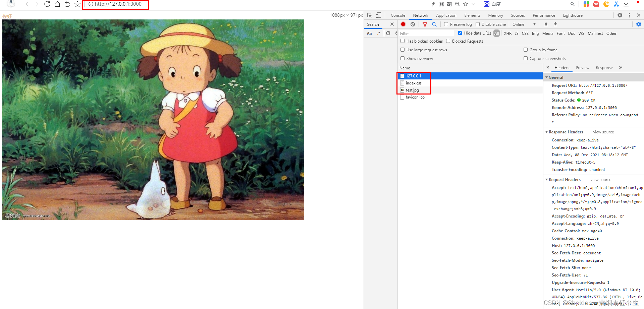Open the Preview tab of request details
This screenshot has width=644, height=309.
(582, 68)
